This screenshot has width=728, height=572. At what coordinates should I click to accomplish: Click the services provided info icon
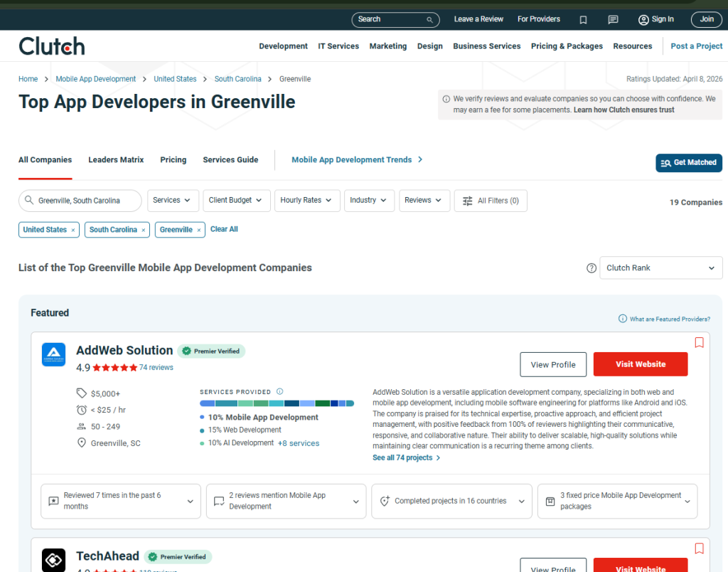pyautogui.click(x=279, y=391)
